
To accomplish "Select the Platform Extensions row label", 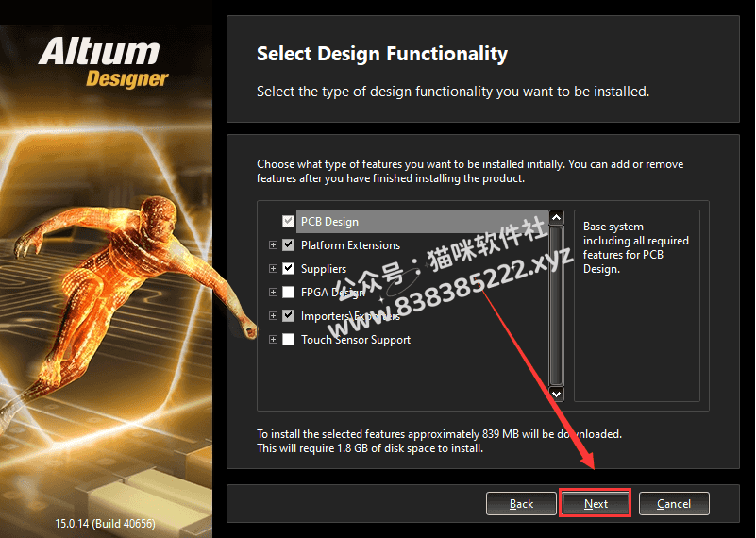I will point(350,245).
